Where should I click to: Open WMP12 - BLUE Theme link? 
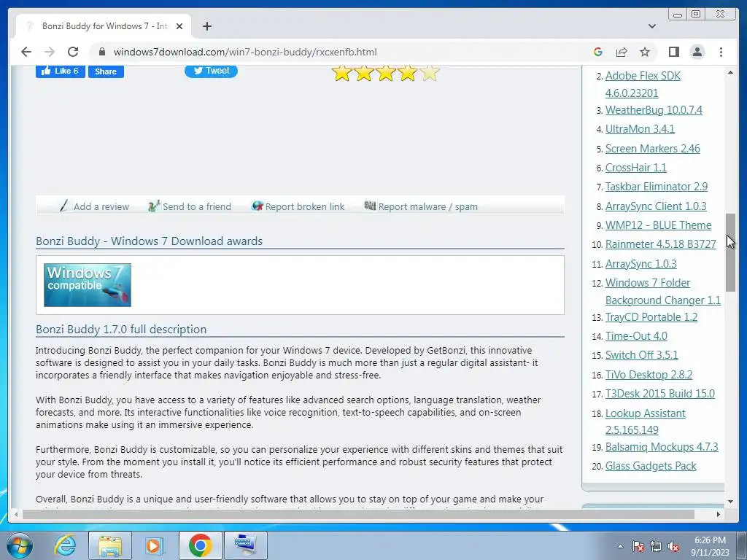tap(659, 225)
